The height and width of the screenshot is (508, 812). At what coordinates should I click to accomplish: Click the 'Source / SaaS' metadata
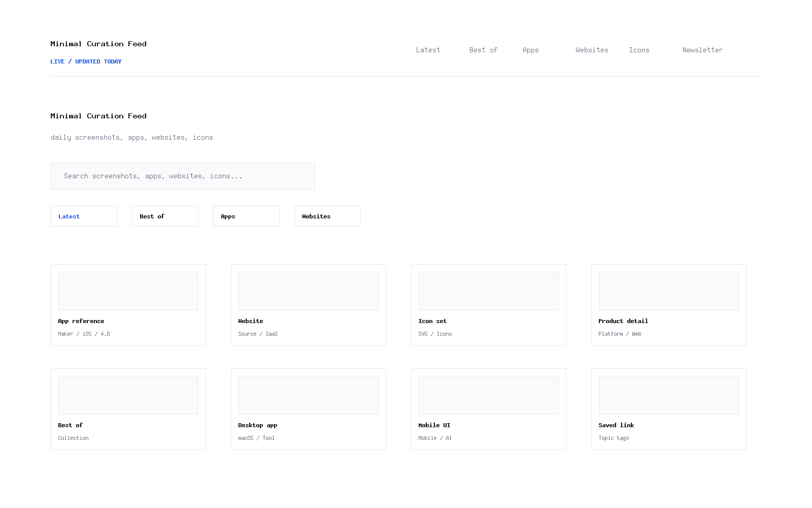click(x=258, y=334)
